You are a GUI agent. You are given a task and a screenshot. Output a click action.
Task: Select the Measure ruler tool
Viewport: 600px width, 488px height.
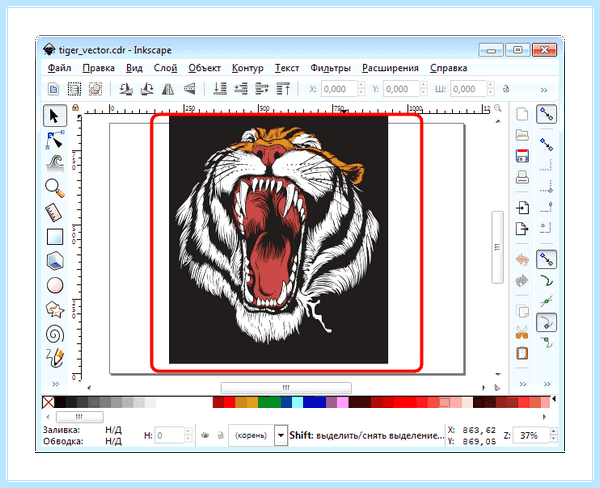coord(55,212)
